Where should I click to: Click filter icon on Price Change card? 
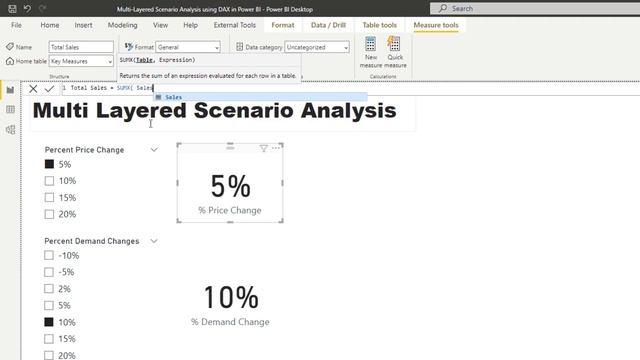(x=263, y=149)
